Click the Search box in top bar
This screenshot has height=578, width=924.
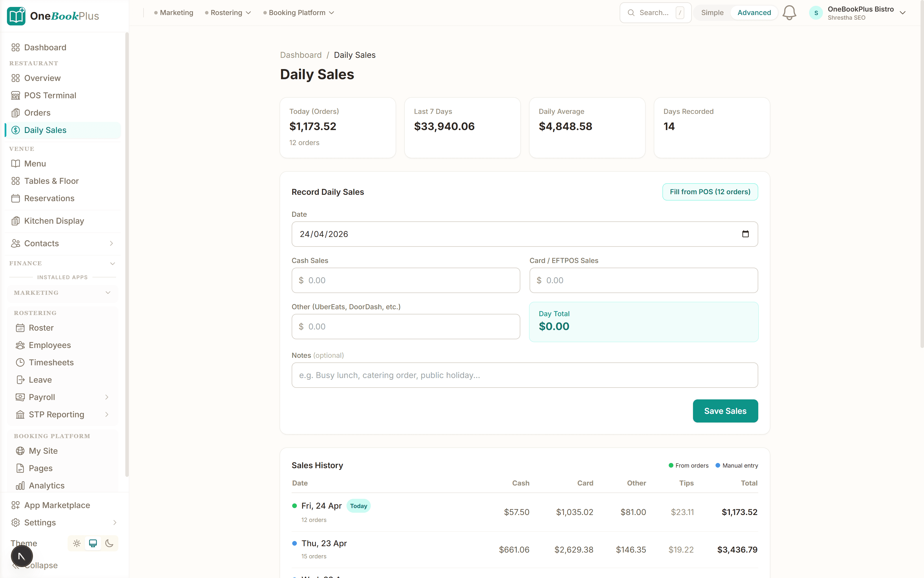pyautogui.click(x=655, y=13)
